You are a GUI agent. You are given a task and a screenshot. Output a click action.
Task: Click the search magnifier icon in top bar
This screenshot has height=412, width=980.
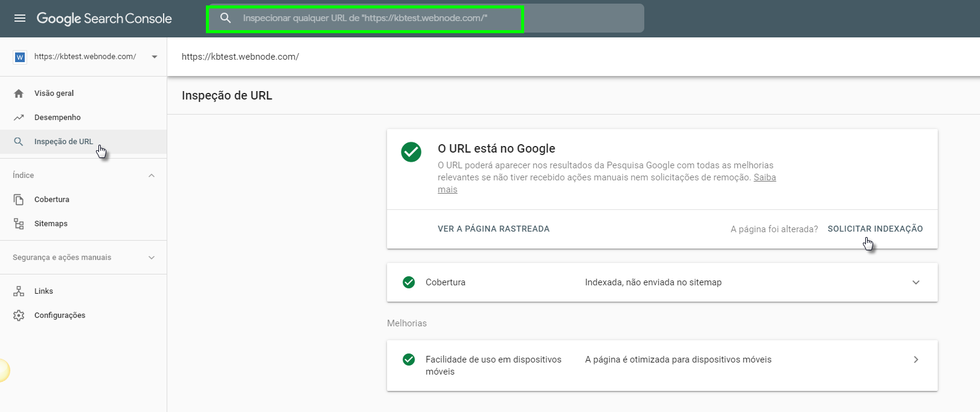coord(225,18)
